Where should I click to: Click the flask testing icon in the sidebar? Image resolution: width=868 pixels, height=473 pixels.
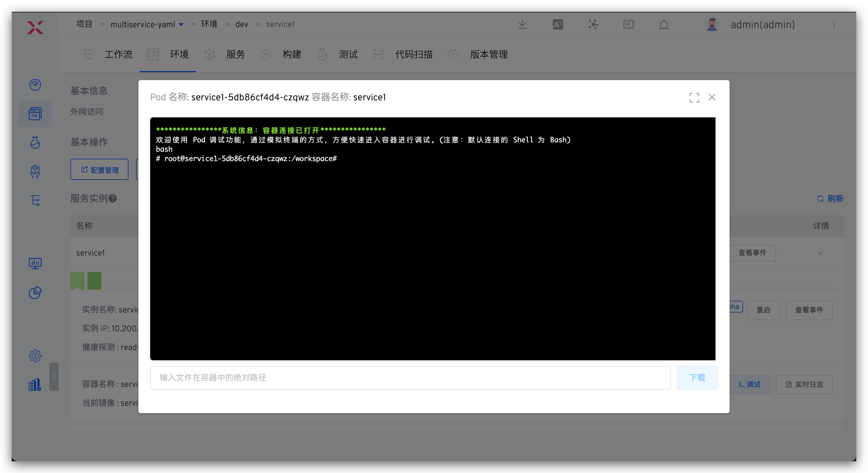pyautogui.click(x=35, y=143)
